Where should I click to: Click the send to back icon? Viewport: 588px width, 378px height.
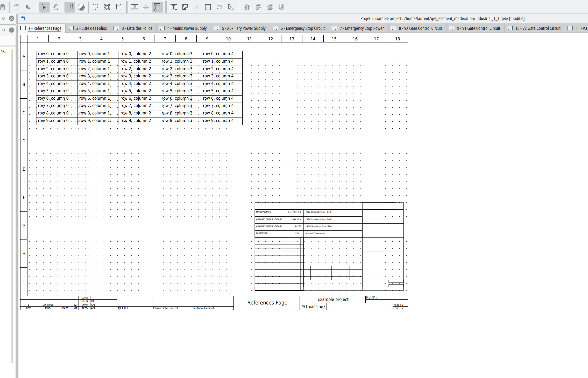click(x=281, y=7)
